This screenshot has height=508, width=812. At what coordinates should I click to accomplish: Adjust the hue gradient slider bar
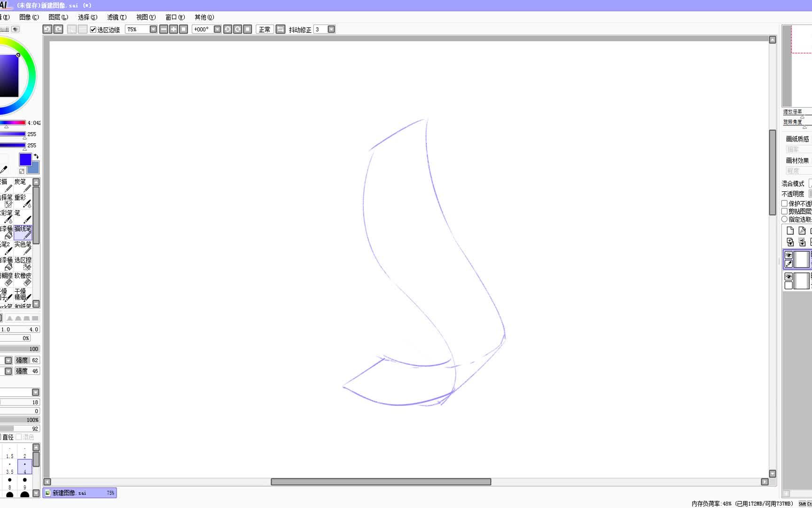click(13, 123)
